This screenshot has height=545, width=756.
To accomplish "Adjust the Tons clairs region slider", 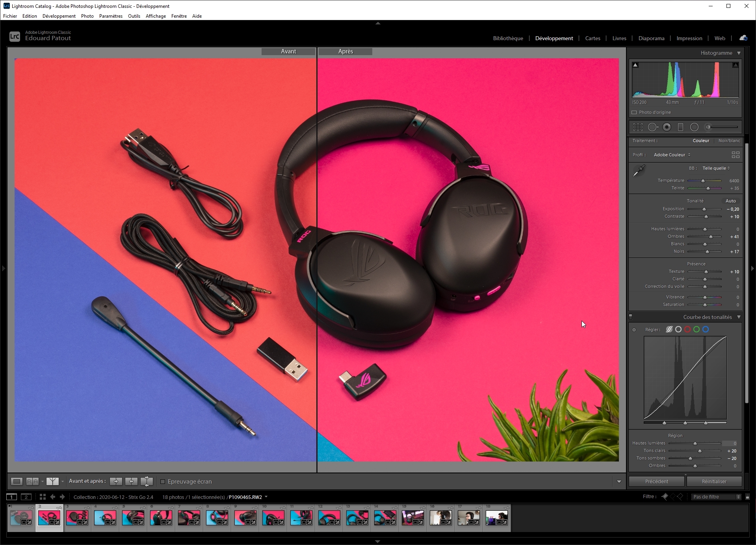I will click(695, 451).
